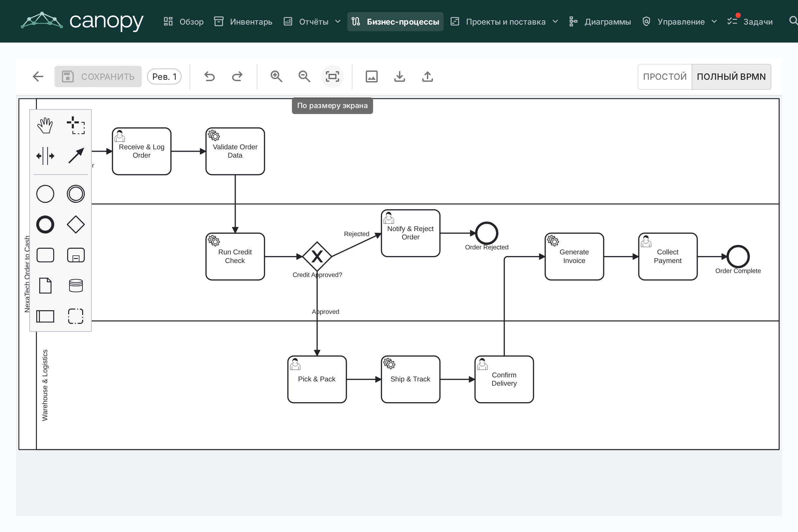
Task: Redo the last undone change
Action: (237, 77)
